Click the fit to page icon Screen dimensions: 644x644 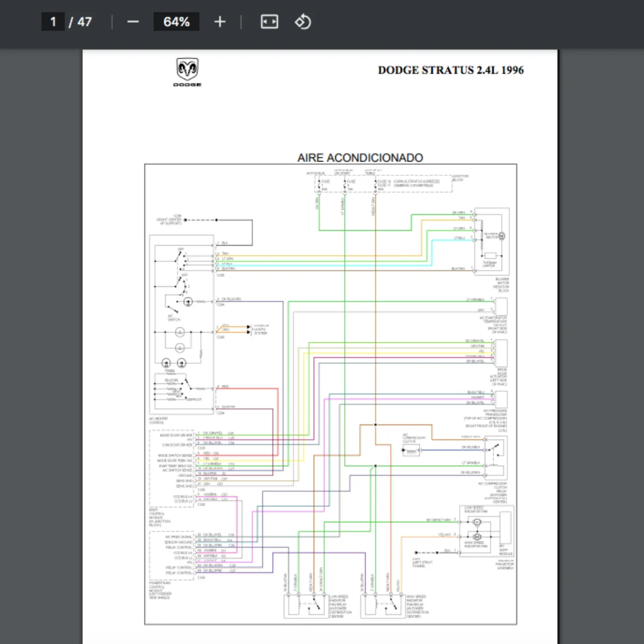tap(270, 22)
